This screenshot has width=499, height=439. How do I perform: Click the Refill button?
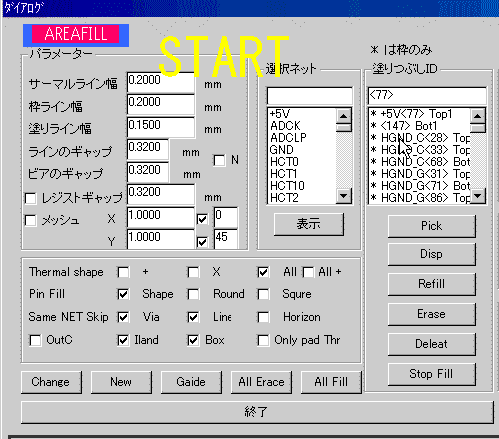(x=431, y=284)
